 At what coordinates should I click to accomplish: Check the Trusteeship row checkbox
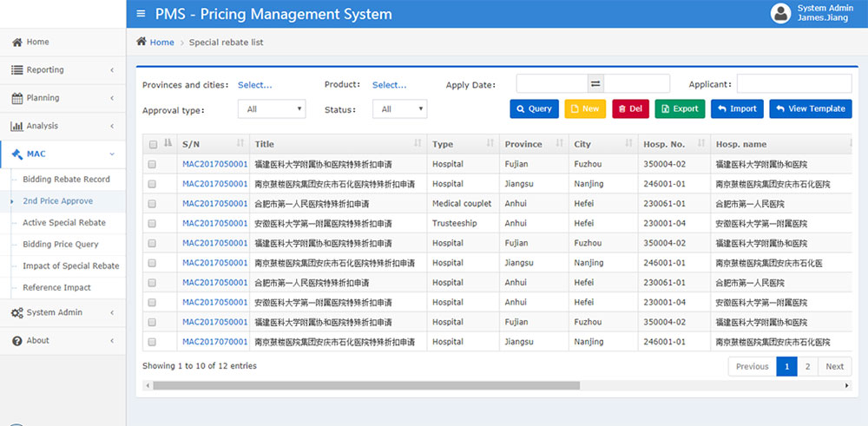coord(152,224)
